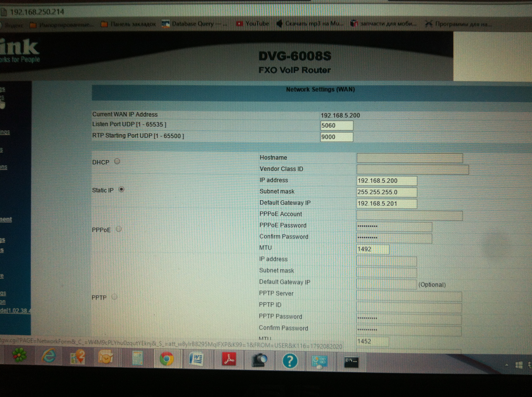The width and height of the screenshot is (532, 397).
Task: Open the Панель закладок bookmarks folder
Action: (129, 24)
